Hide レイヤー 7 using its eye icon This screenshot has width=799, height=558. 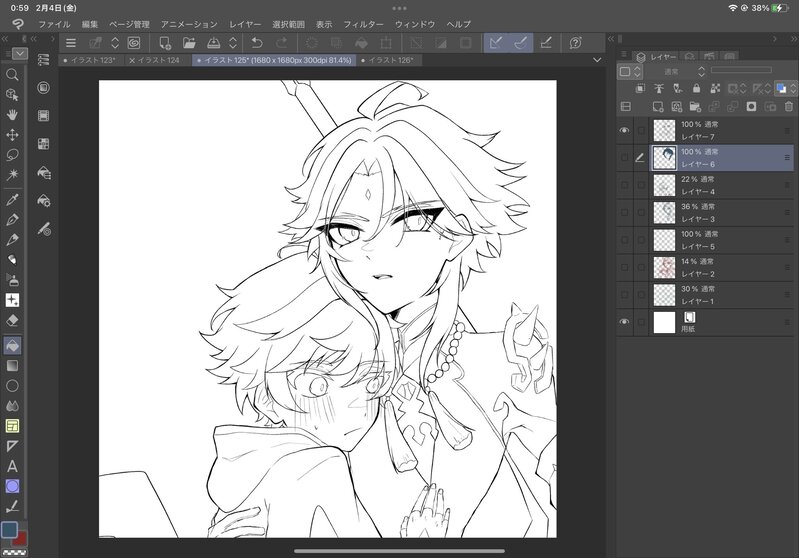click(x=624, y=130)
